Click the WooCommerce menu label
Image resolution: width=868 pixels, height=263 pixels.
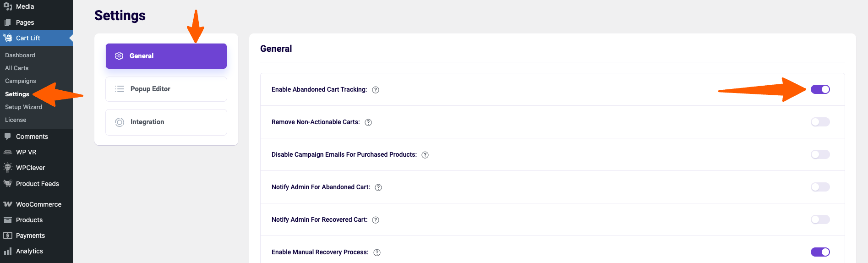pyautogui.click(x=39, y=204)
